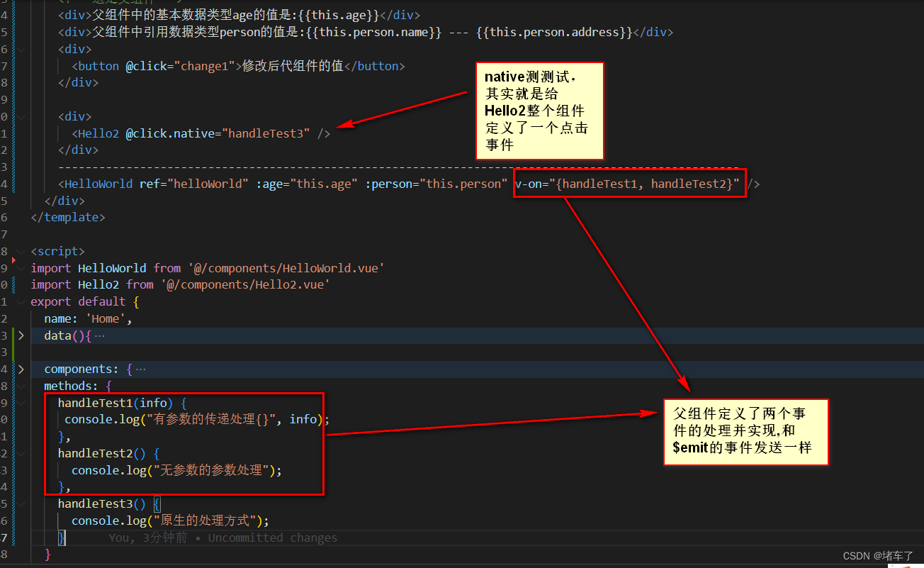Collapse the <script> tag fold arrow
Viewport: 924px width, 568px height.
[21, 252]
